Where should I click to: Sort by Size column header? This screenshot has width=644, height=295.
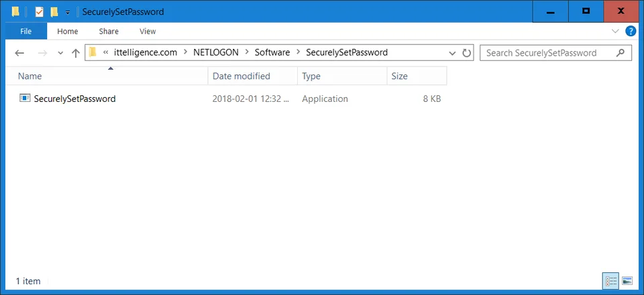417,76
